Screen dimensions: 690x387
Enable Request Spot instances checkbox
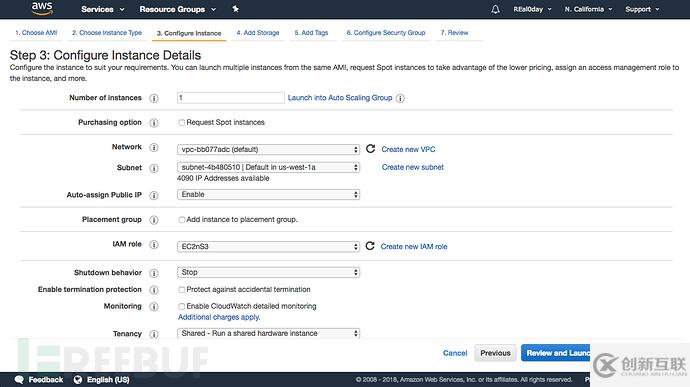click(x=181, y=123)
